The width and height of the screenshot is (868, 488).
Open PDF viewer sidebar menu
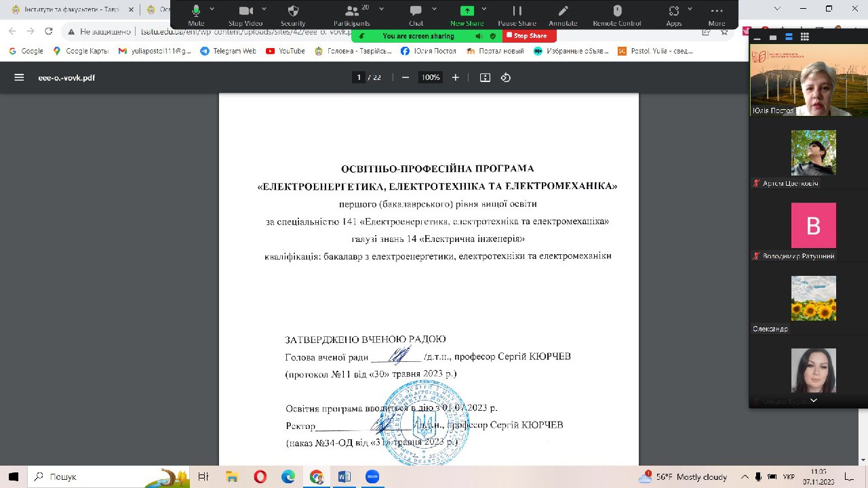coord(19,77)
